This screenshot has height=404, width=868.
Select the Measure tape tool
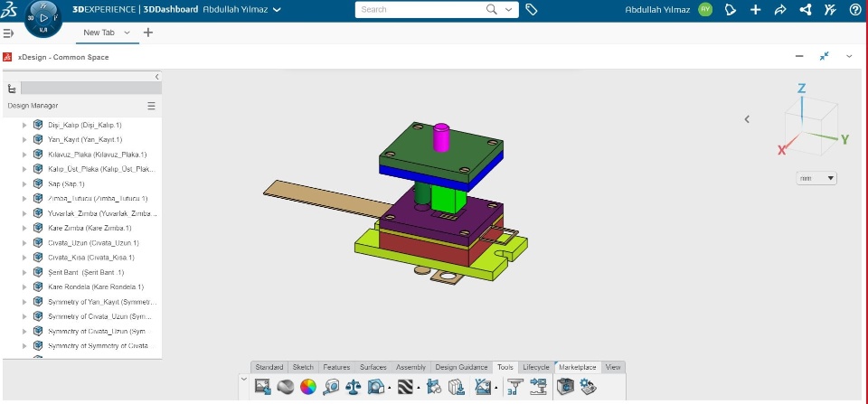(x=331, y=386)
